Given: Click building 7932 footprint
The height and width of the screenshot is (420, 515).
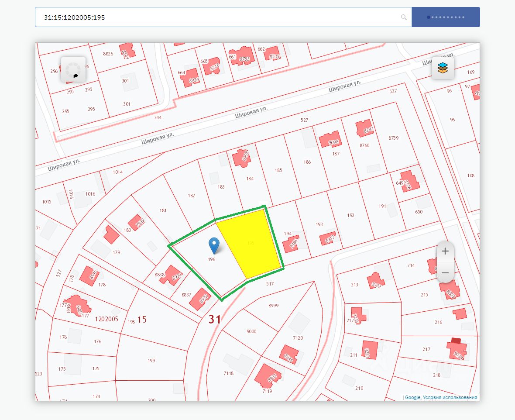Looking at the screenshot, I should coord(137,223).
